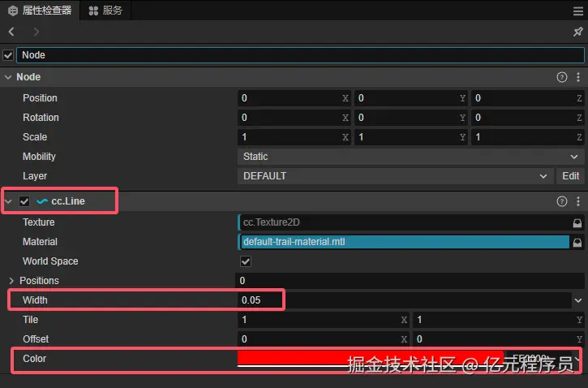Select the default-trail-material.mtl material field
This screenshot has height=388, width=588.
pos(404,242)
